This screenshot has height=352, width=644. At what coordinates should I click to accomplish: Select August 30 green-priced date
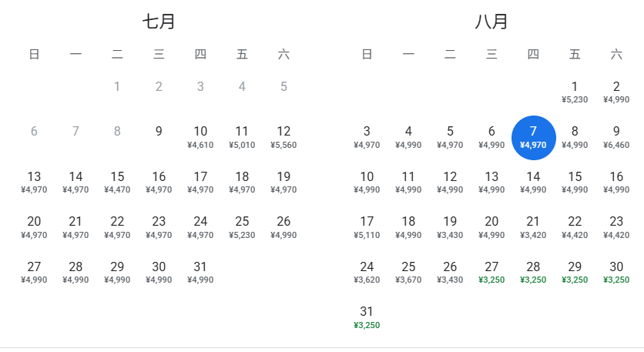point(616,271)
